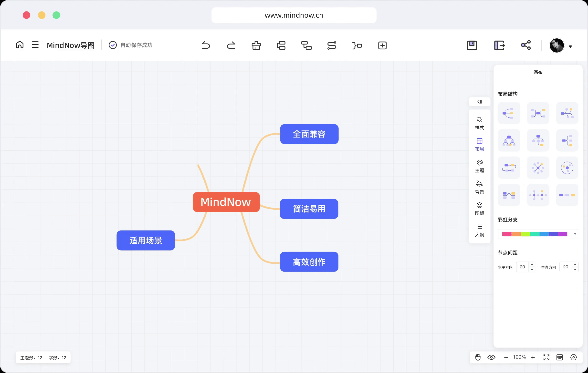Open the 大纲 outline tab

pyautogui.click(x=480, y=230)
